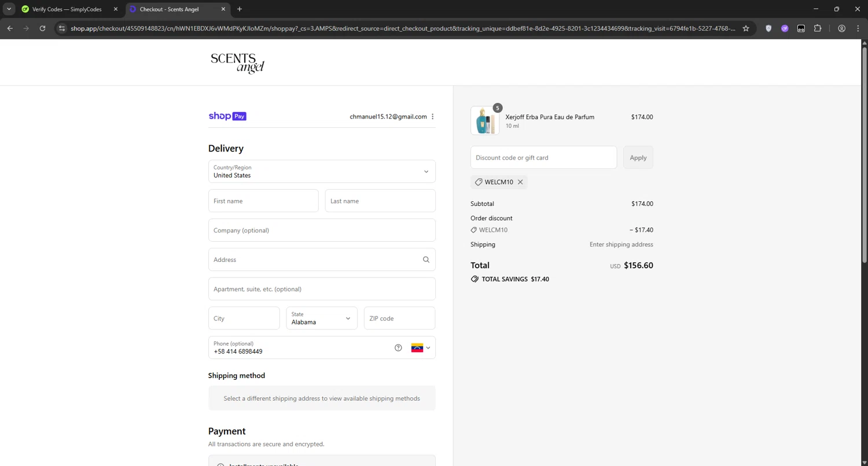Click the browser forward arrow

(x=26, y=28)
